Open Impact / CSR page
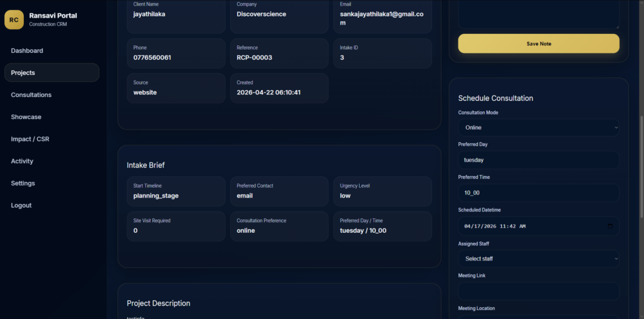 [x=30, y=139]
